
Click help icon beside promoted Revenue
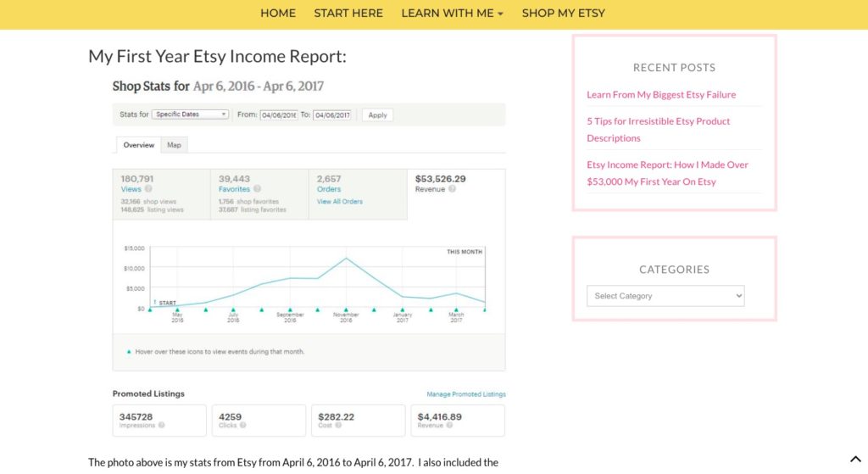449,426
